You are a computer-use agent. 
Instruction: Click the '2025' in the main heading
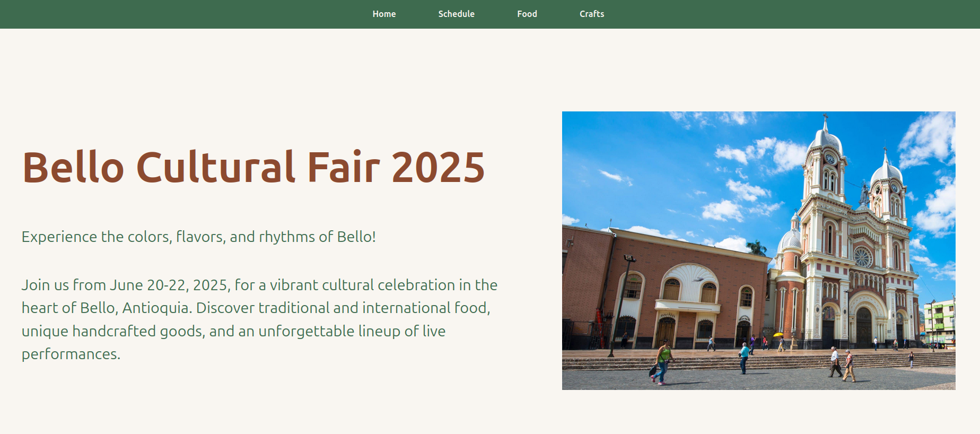coord(438,167)
